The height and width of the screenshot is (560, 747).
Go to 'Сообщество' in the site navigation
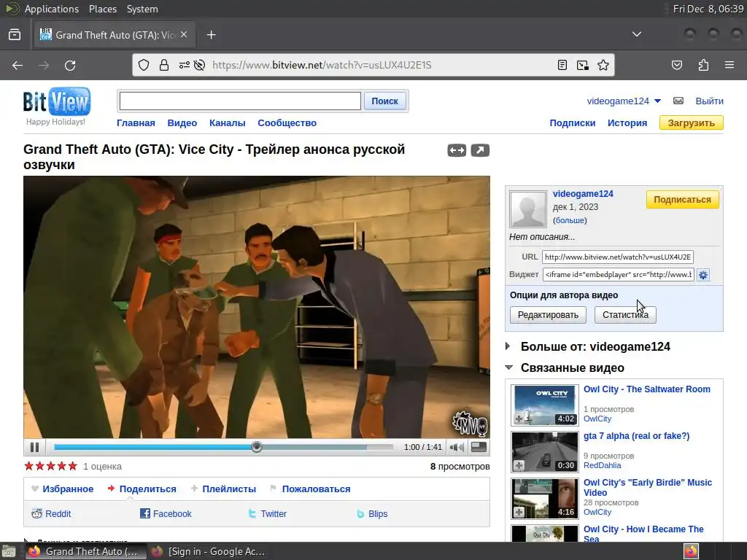click(287, 122)
